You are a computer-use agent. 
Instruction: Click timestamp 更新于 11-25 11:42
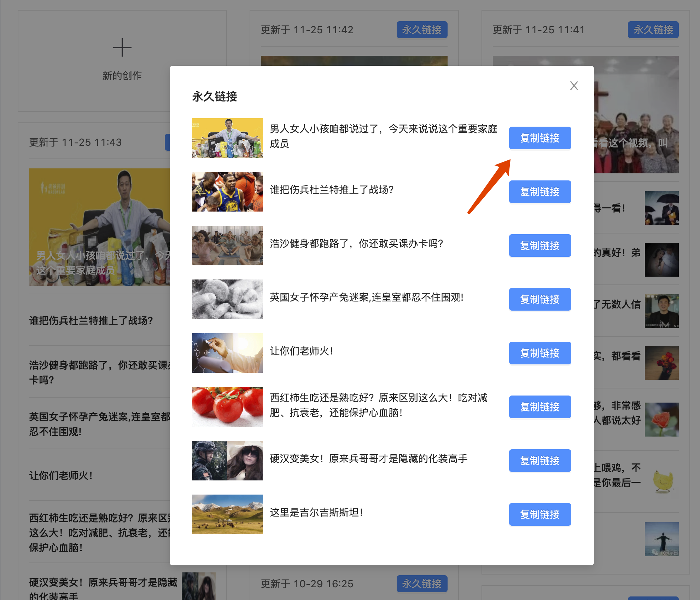tap(307, 30)
